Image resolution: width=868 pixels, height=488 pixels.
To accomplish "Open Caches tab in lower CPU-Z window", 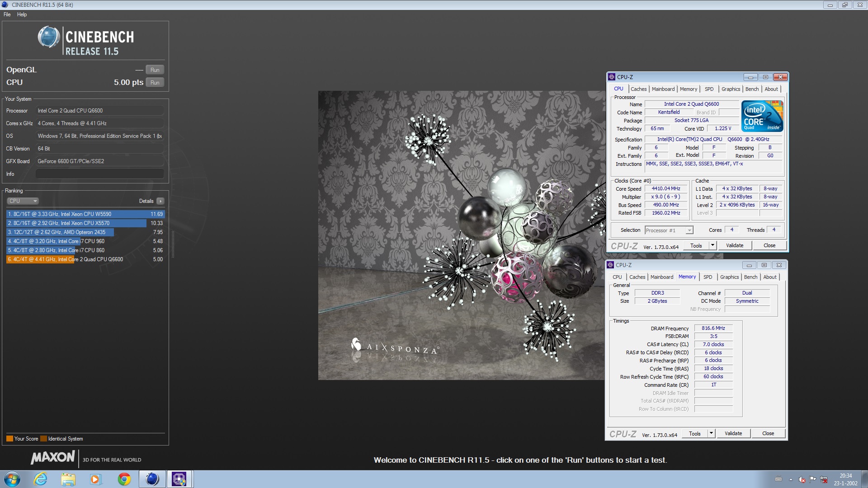I will point(637,277).
